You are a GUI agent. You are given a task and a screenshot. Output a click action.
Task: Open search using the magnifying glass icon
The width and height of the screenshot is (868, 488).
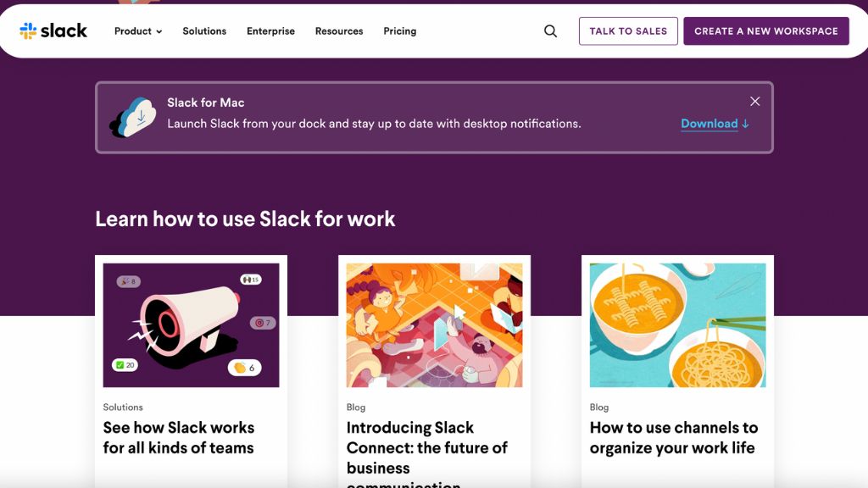click(550, 30)
